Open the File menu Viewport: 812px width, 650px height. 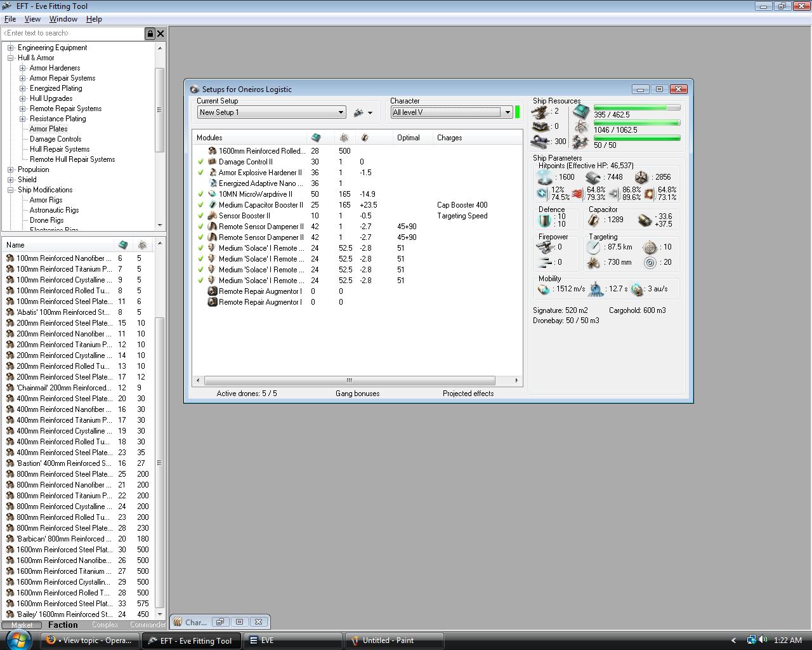(10, 19)
